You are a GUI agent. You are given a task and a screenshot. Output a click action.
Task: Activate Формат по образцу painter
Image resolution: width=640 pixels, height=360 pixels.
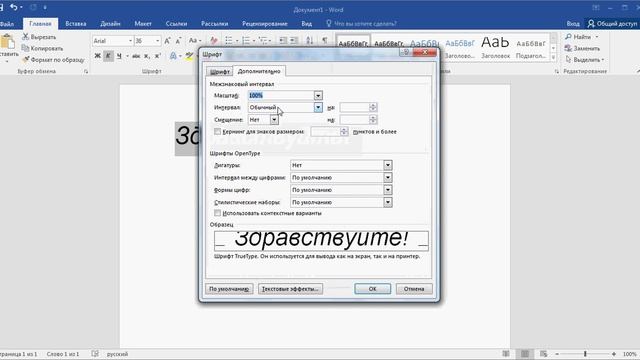[x=53, y=60]
